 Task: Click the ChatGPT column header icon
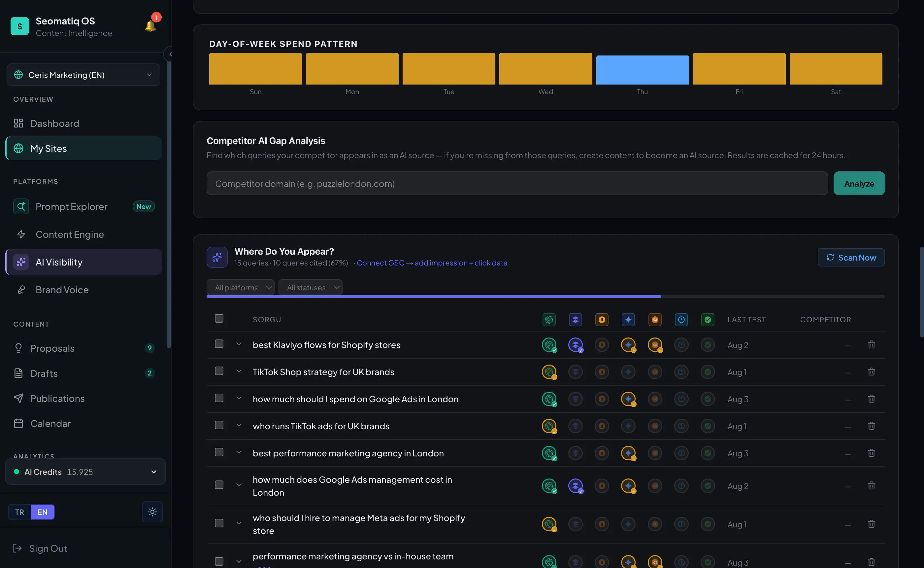(x=549, y=320)
